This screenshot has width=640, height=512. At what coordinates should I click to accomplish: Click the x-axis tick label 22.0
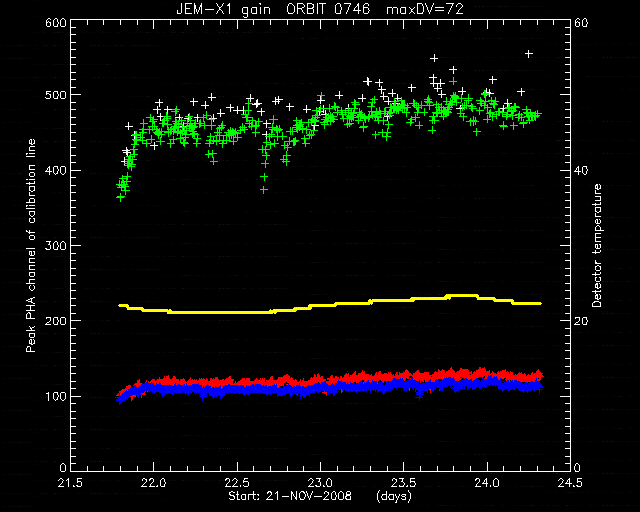[154, 483]
